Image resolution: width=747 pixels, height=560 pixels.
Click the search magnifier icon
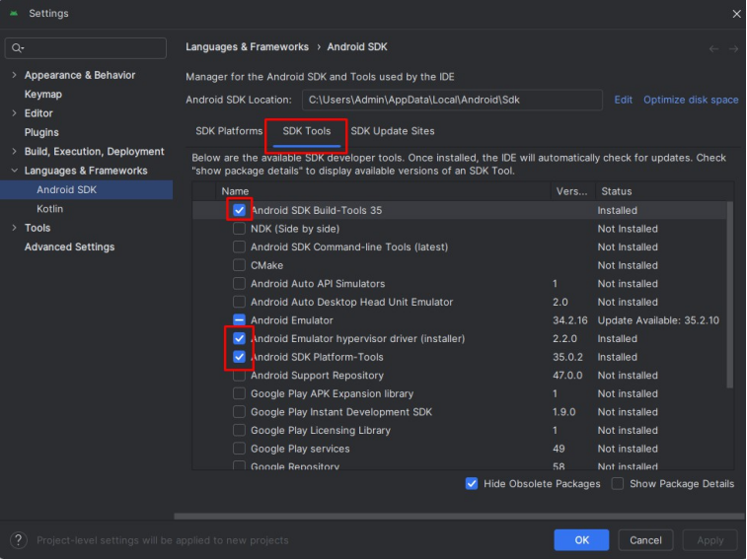coord(18,48)
